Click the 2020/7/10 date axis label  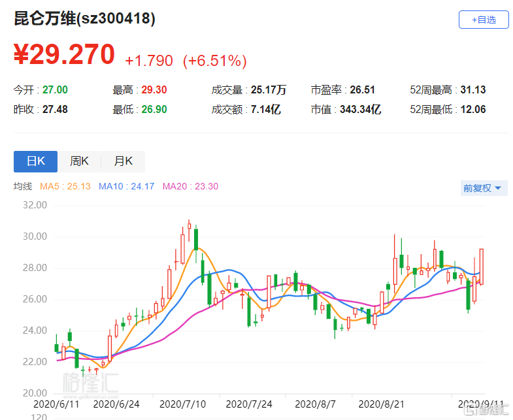[182, 404]
